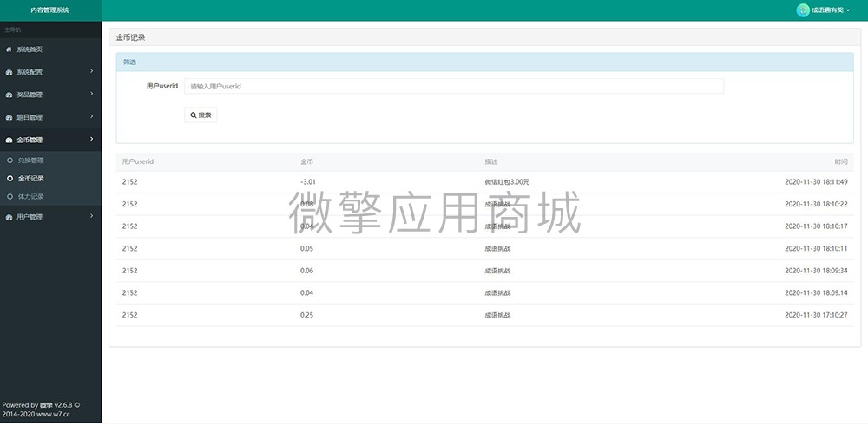Select coin value 0.25

coord(306,315)
